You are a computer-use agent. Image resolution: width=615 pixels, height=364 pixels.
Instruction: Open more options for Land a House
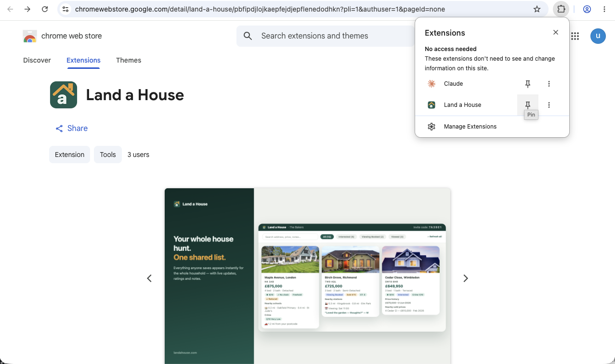[549, 105]
